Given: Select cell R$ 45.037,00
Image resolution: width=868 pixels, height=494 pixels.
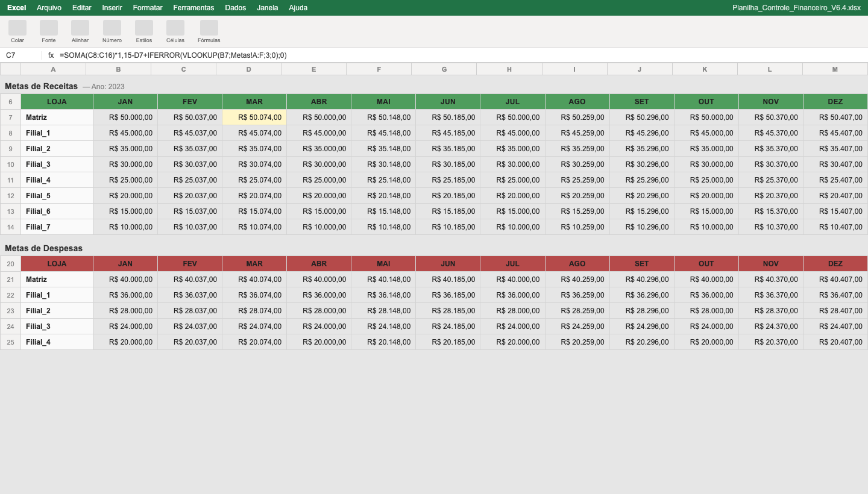Looking at the screenshot, I should (190, 133).
